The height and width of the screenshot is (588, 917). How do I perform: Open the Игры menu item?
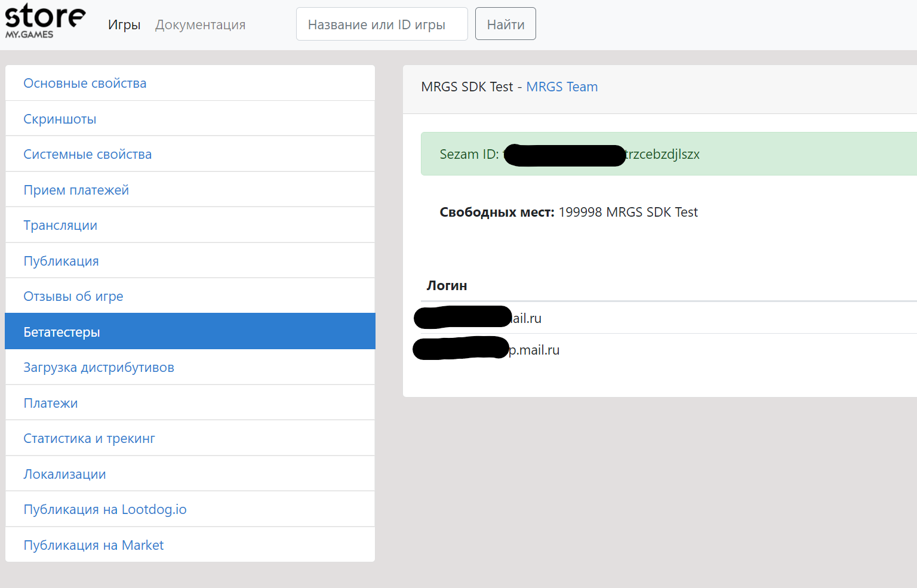click(x=124, y=24)
